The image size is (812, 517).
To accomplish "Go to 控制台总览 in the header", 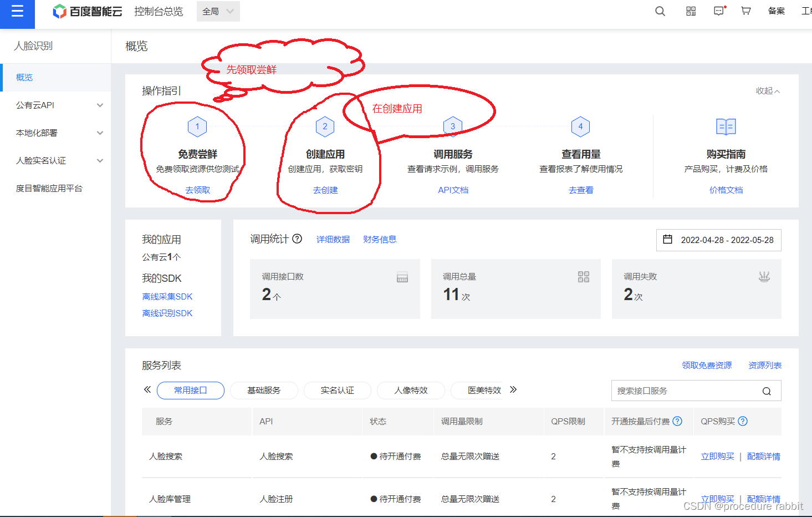I will point(159,11).
